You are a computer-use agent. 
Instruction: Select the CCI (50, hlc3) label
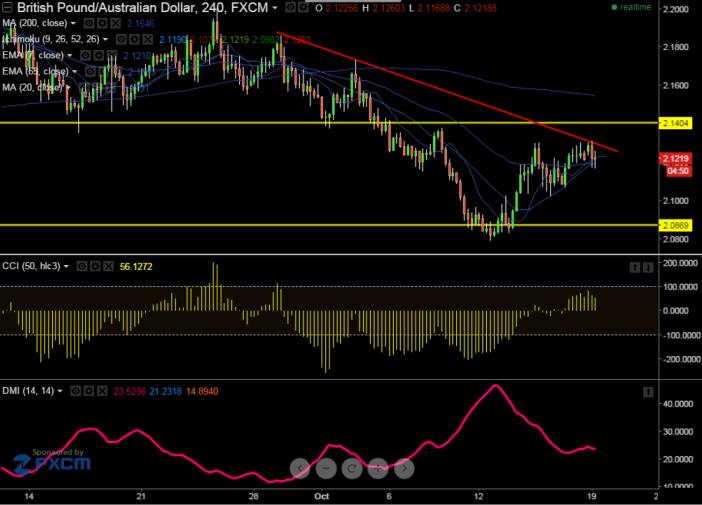tap(31, 266)
